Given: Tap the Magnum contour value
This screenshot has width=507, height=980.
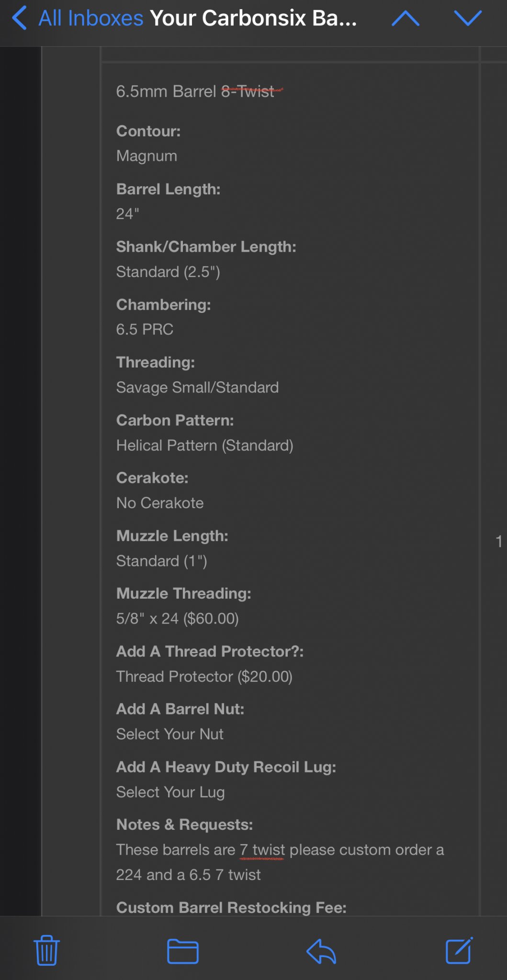Looking at the screenshot, I should point(146,156).
